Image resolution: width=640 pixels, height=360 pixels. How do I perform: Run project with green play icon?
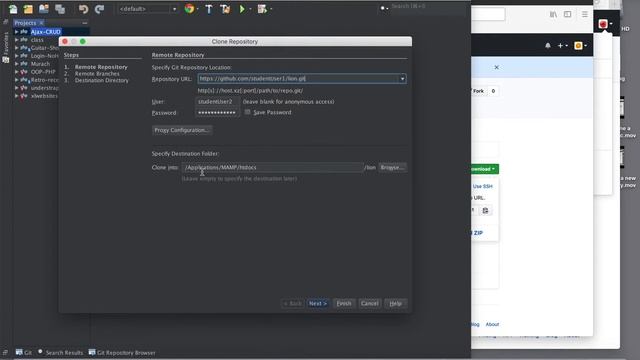242,9
